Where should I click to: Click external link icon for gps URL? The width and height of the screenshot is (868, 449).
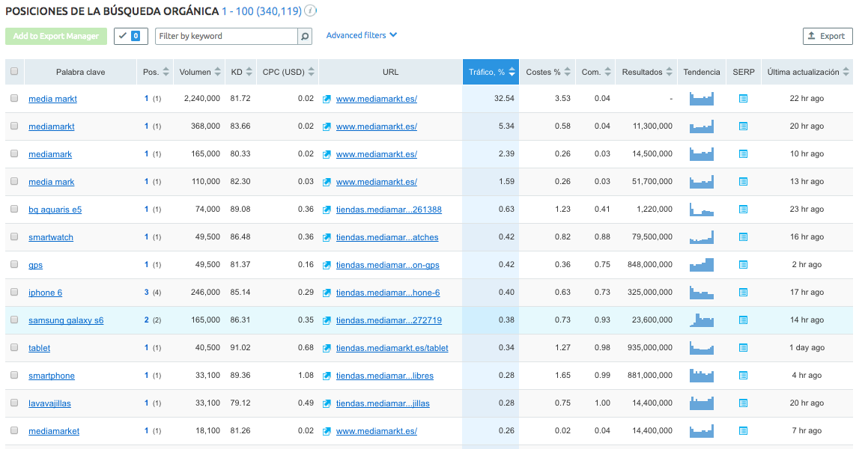(x=327, y=265)
